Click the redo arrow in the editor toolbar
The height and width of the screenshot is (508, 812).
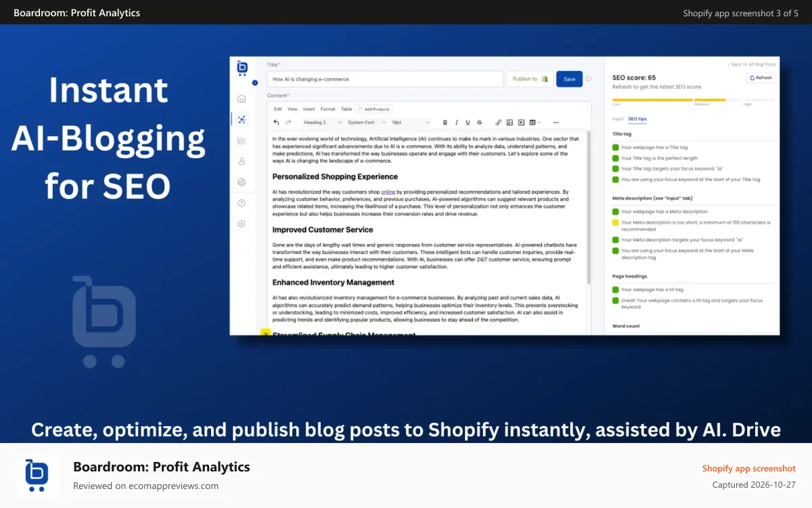click(288, 123)
